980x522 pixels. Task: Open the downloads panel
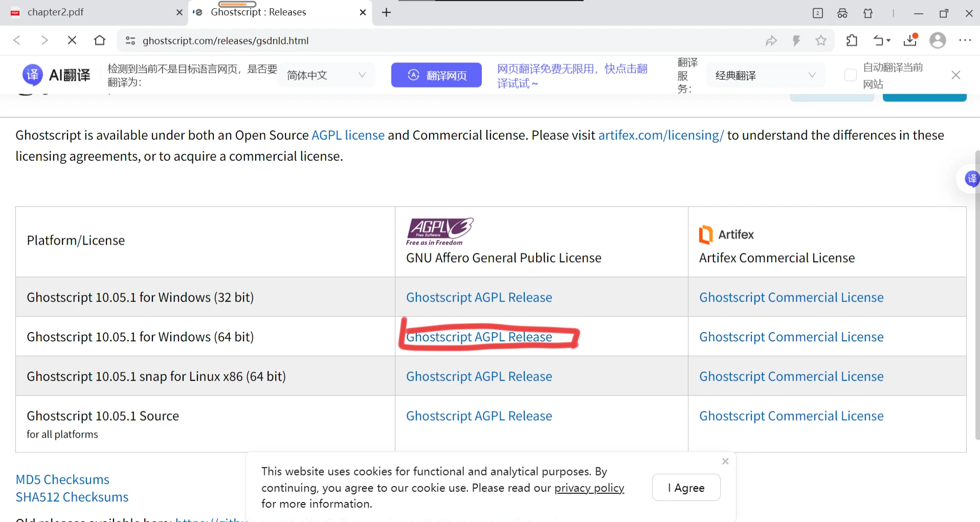(x=911, y=40)
